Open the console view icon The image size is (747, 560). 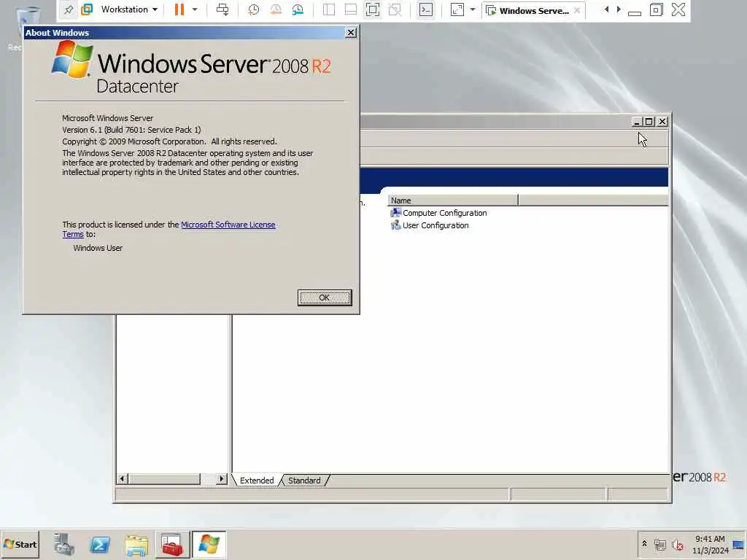click(x=426, y=9)
